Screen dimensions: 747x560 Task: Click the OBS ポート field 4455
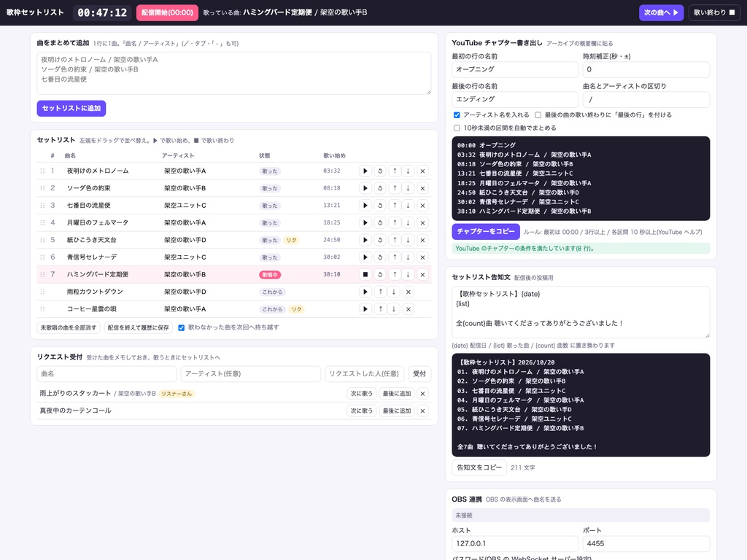click(646, 544)
